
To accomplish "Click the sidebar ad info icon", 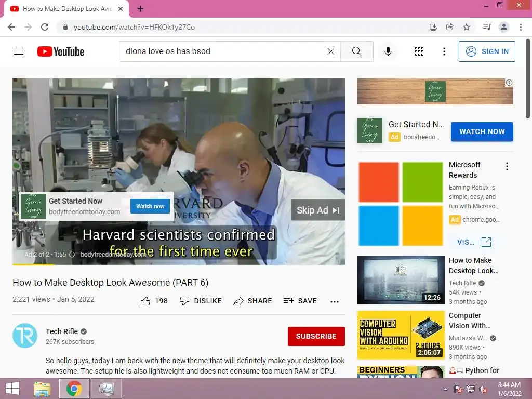I will coord(509,83).
